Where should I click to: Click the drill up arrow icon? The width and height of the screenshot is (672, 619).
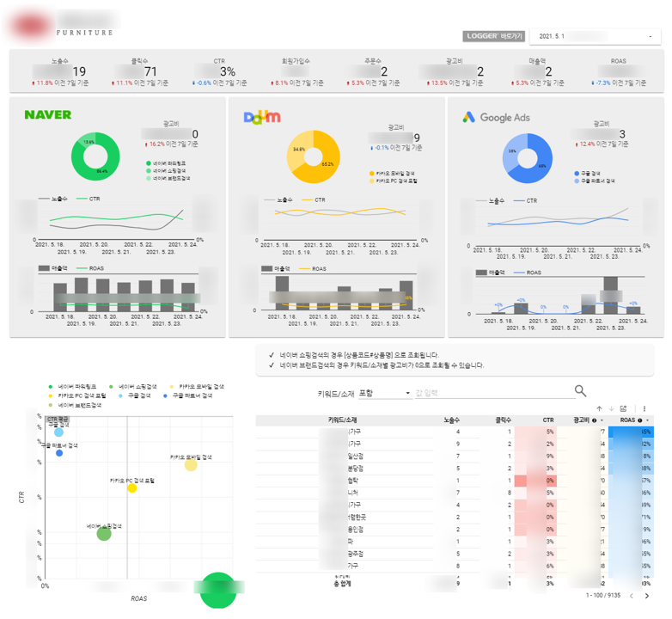[599, 408]
